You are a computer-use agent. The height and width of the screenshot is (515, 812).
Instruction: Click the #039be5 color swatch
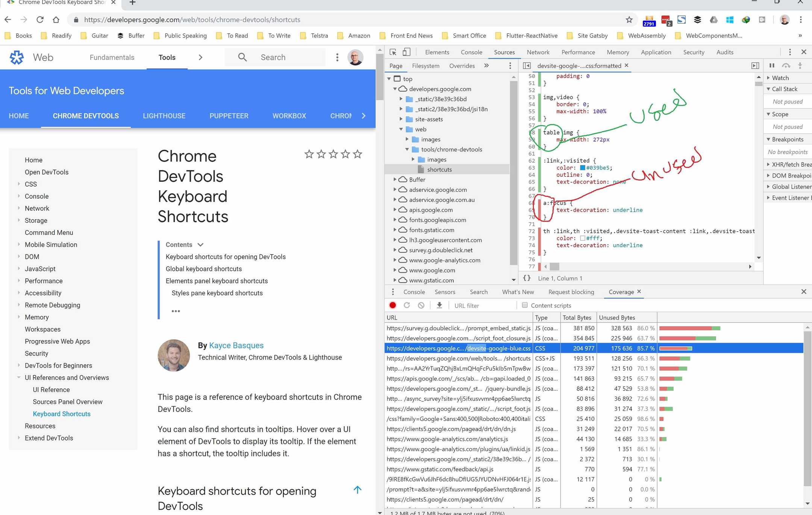point(583,168)
